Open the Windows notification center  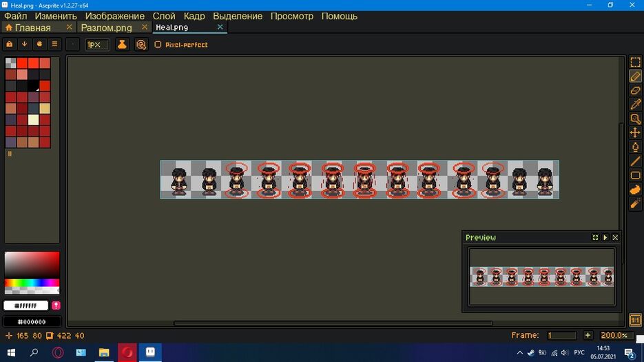coord(630,352)
